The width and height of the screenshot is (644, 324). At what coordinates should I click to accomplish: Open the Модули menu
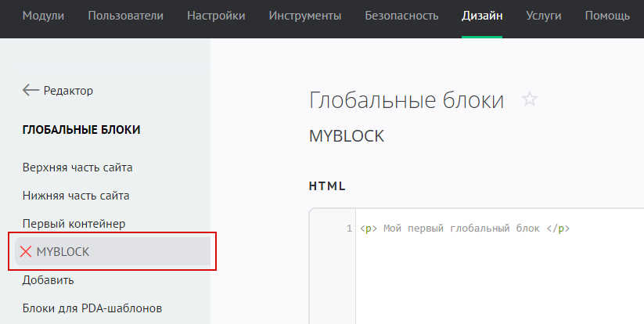[x=43, y=16]
